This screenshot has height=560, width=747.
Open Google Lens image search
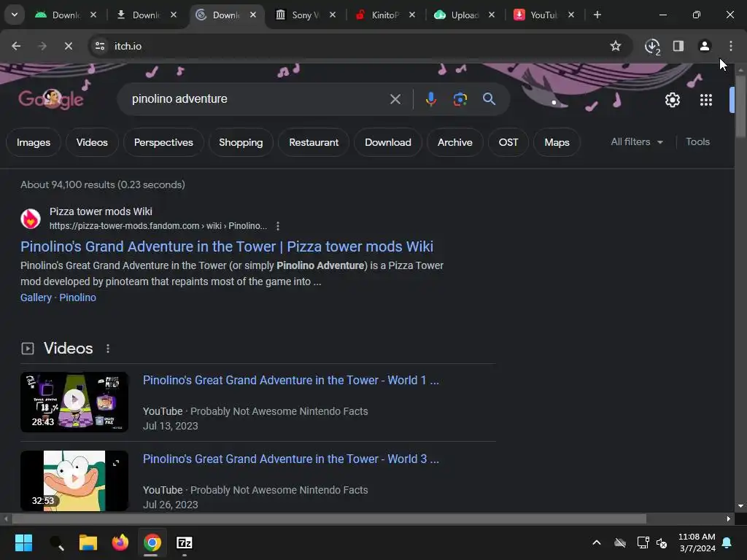click(460, 99)
